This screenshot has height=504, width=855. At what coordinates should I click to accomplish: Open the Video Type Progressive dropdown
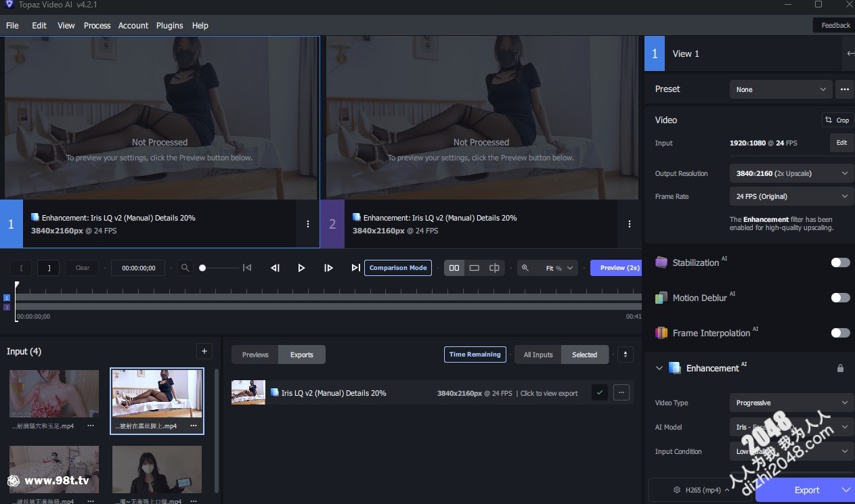pos(791,403)
